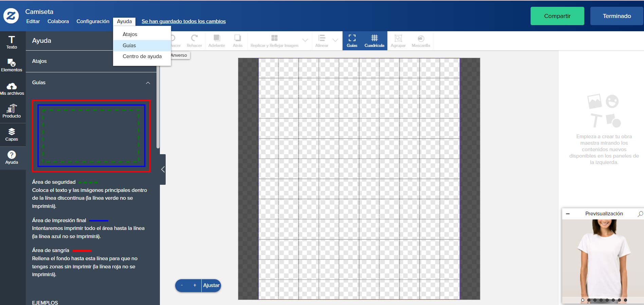
Task: Open the Alinear dropdown arrow
Action: tap(335, 40)
